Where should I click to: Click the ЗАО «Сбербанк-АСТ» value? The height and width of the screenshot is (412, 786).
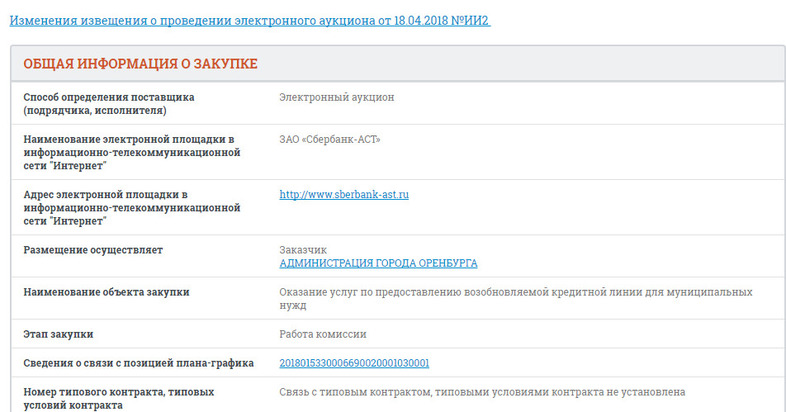point(330,139)
